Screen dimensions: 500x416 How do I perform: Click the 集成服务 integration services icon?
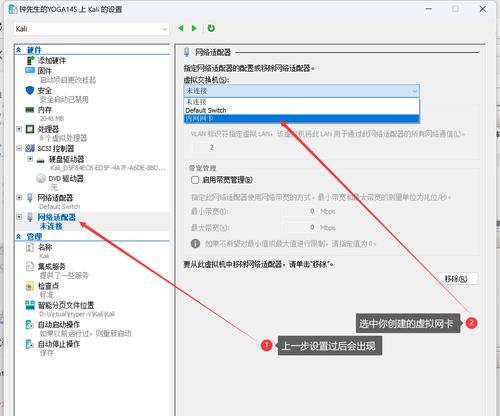pyautogui.click(x=30, y=266)
